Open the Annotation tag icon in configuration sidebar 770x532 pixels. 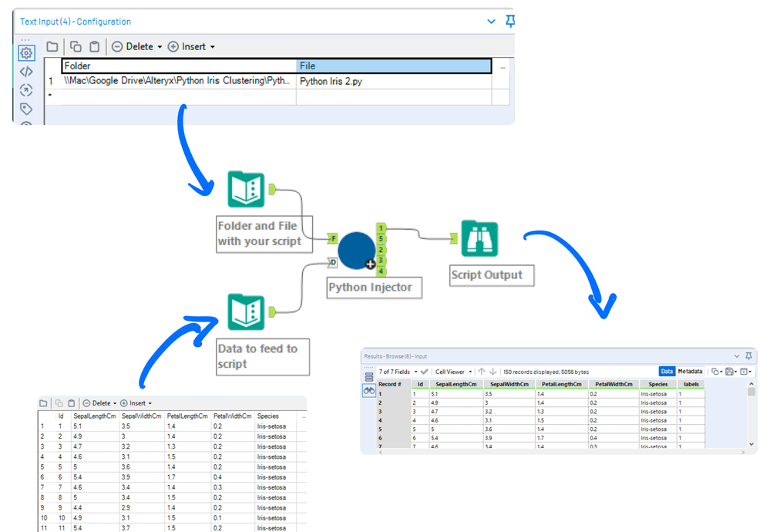point(26,109)
